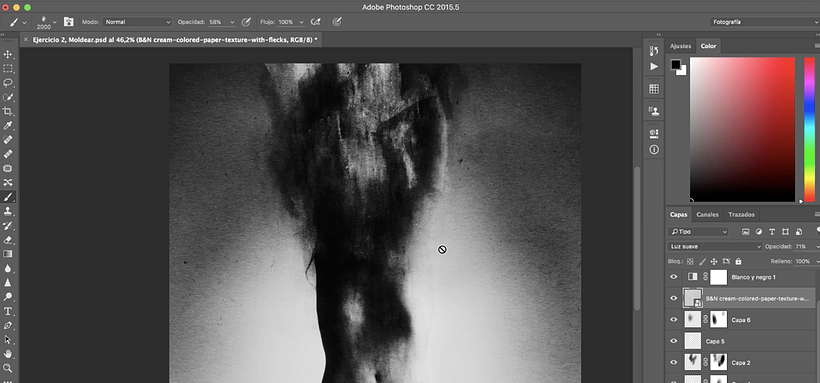Select the Ejercicio 2, Moldear.psd document tab

click(175, 39)
